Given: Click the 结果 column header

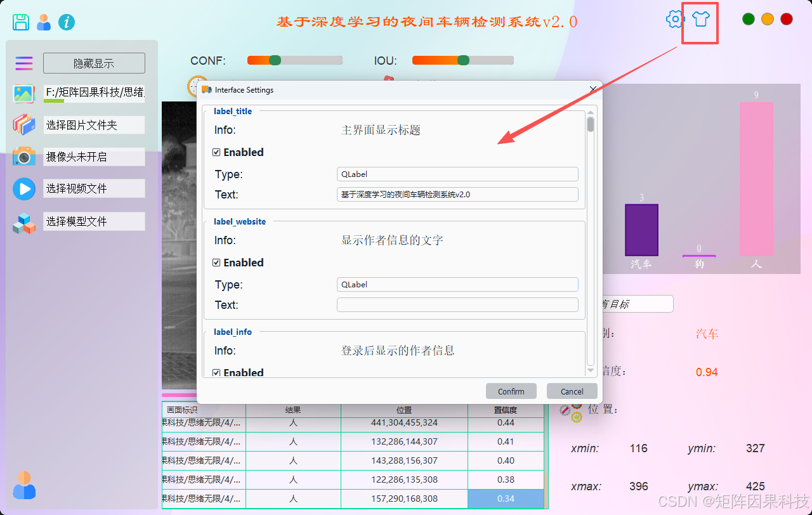Looking at the screenshot, I should pyautogui.click(x=293, y=410).
